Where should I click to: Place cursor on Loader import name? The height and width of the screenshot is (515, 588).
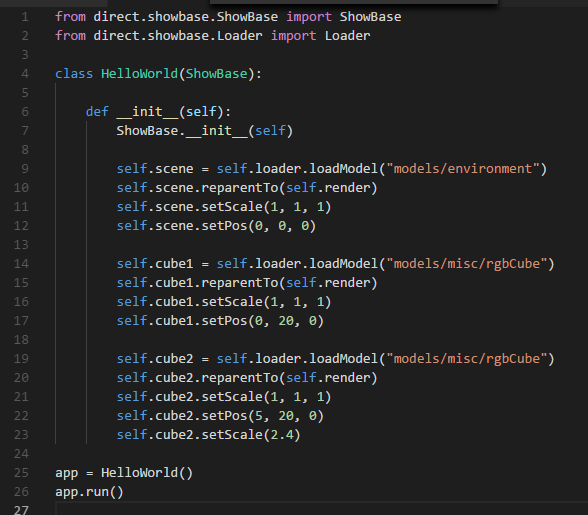tap(347, 36)
